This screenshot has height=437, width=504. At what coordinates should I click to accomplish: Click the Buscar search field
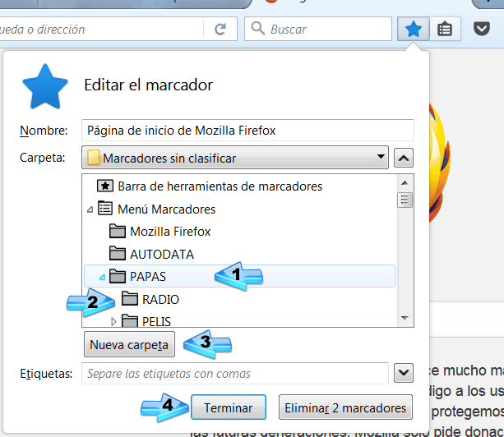[318, 29]
